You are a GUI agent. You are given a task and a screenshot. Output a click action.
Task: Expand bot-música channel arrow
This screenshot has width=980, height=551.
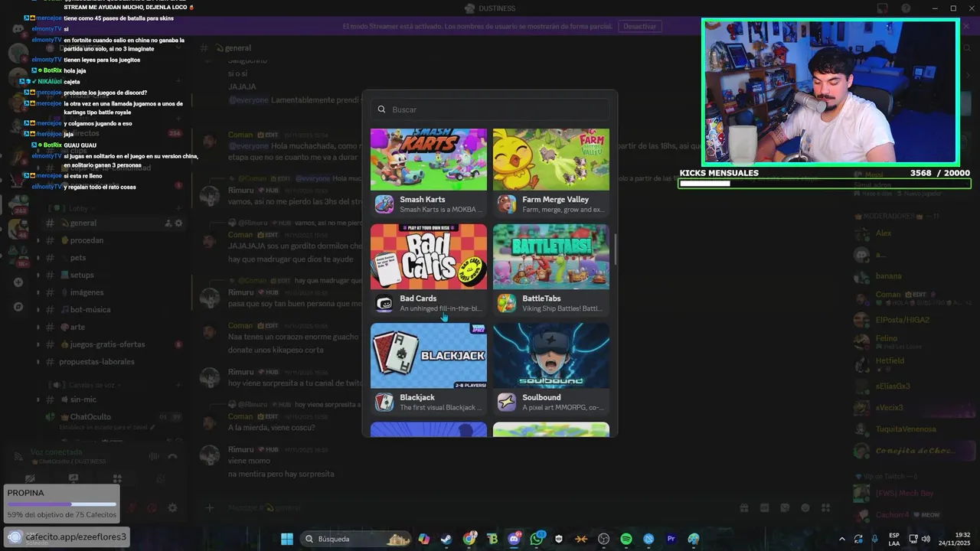(x=38, y=310)
